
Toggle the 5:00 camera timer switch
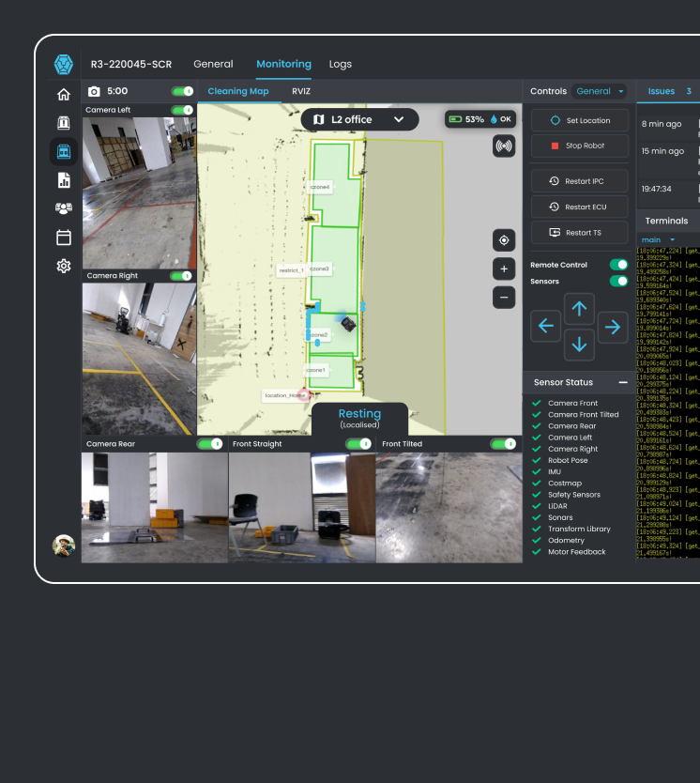coord(182,91)
